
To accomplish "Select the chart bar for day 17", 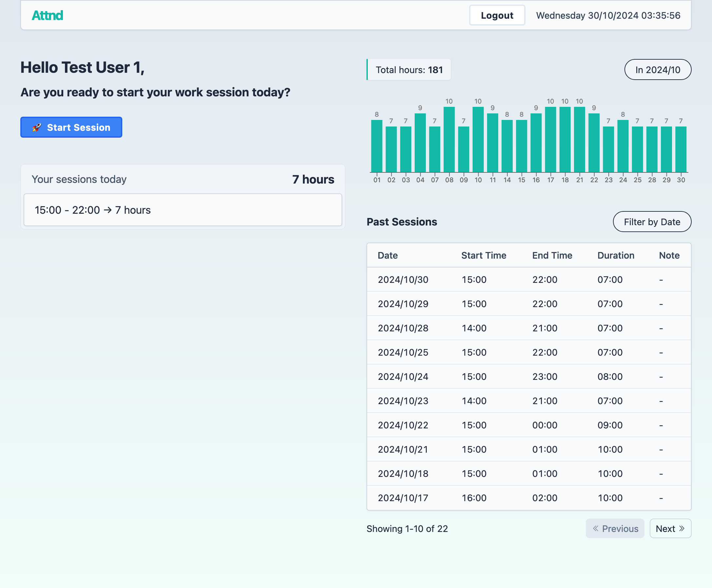I will (550, 139).
